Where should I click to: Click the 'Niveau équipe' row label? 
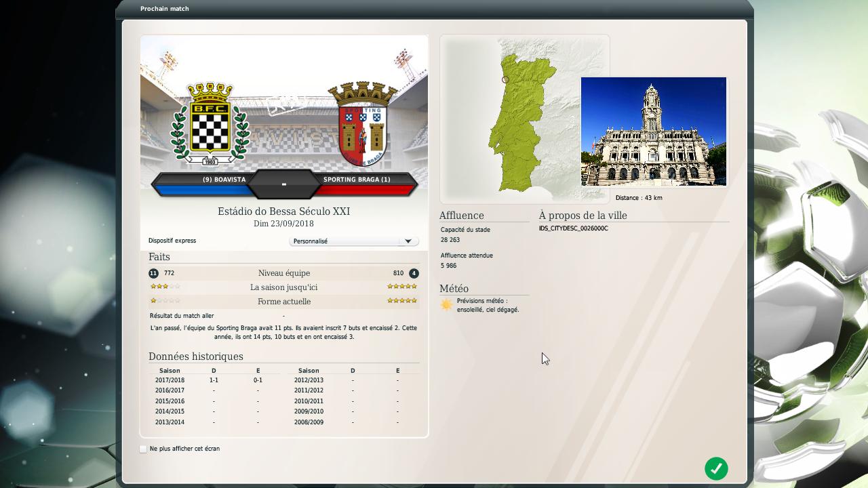click(x=284, y=273)
